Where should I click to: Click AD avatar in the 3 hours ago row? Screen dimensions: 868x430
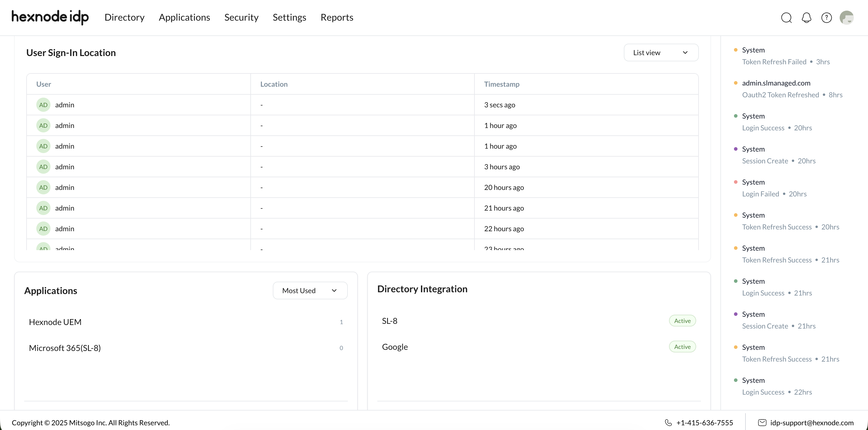point(43,167)
